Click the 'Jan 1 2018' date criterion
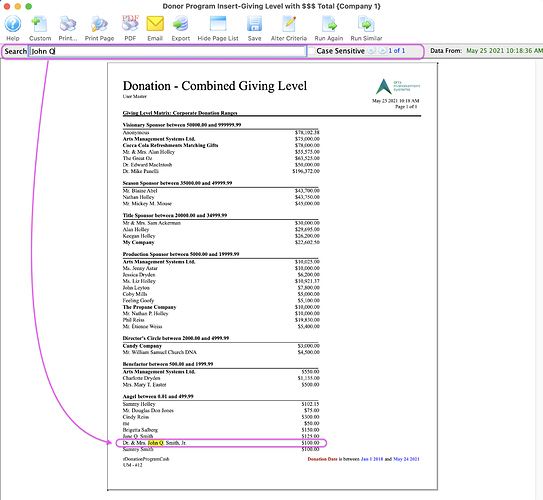The image size is (543, 500). pos(372,459)
